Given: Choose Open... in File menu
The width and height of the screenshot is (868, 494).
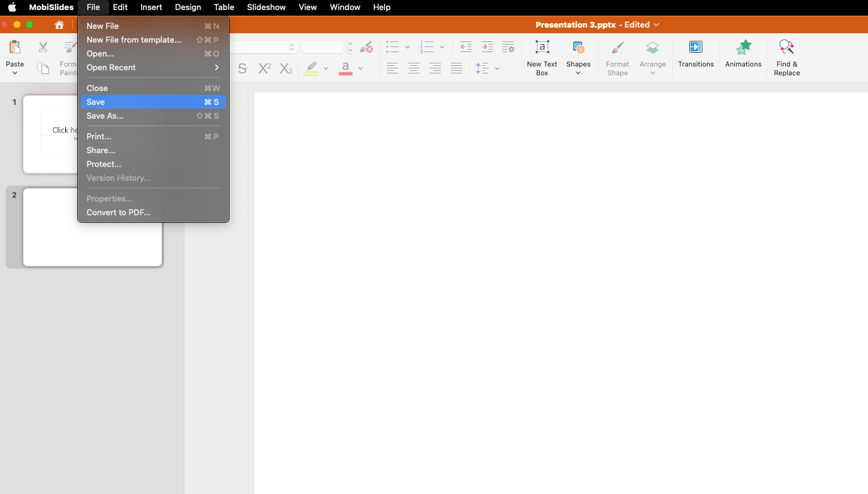Looking at the screenshot, I should [153, 53].
